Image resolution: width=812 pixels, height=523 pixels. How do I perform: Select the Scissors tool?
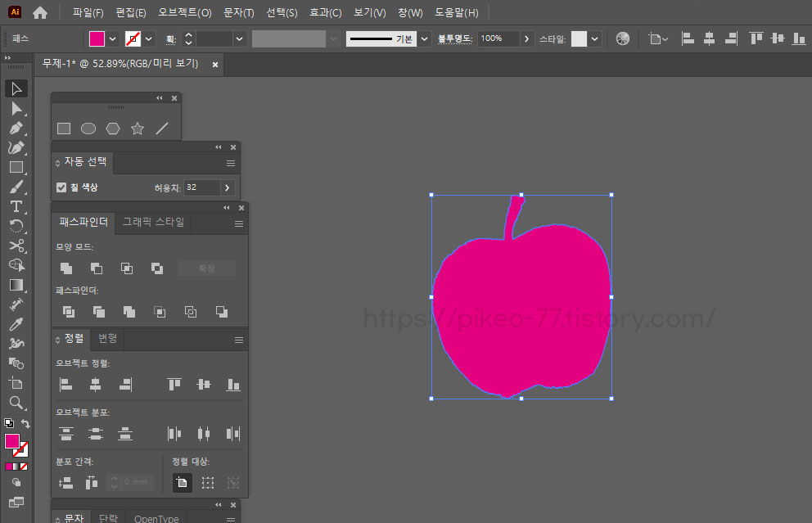click(x=16, y=246)
